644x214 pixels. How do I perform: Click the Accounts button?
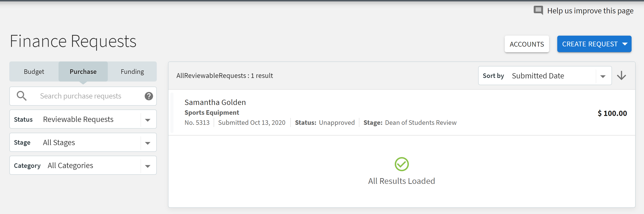(x=527, y=44)
